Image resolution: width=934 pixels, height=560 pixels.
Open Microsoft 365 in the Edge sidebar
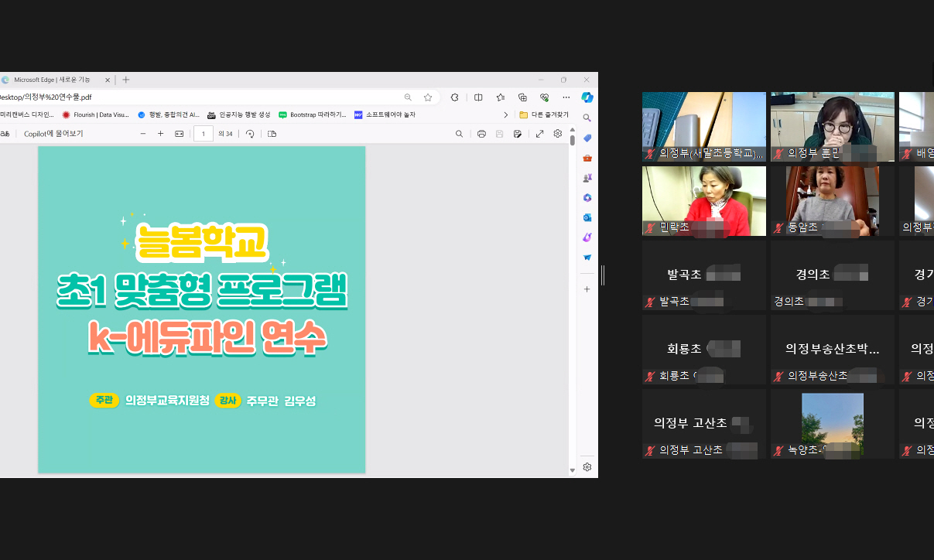(x=587, y=198)
